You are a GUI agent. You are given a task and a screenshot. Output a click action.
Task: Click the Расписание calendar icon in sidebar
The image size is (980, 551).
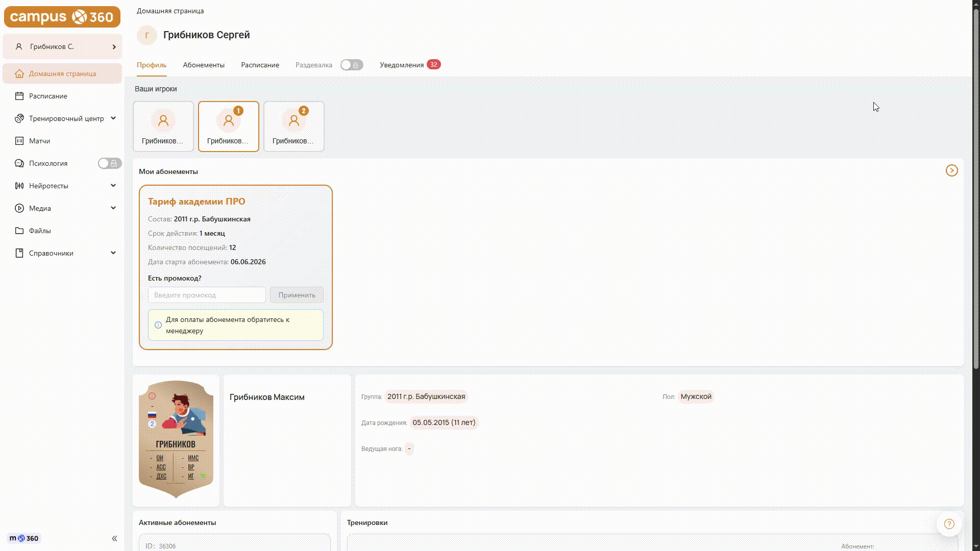[x=19, y=96]
